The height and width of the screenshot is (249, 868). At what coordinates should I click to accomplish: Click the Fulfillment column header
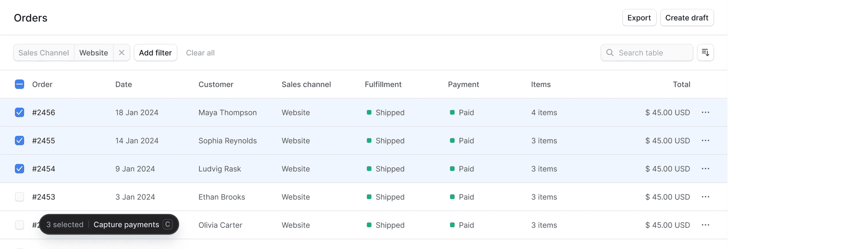(383, 84)
